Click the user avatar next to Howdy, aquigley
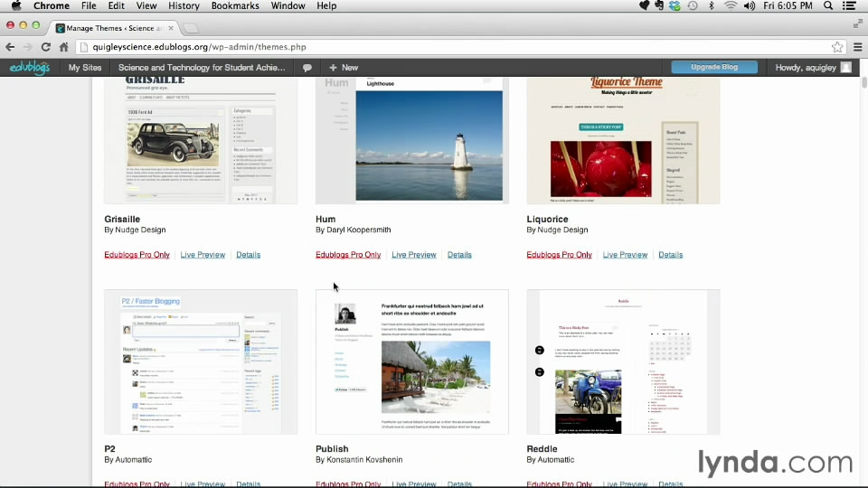Image resolution: width=868 pixels, height=488 pixels. pyautogui.click(x=846, y=68)
